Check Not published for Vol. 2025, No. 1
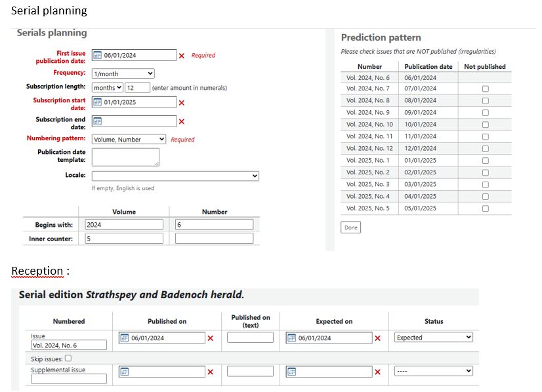Viewport: 542px width, 392px height. (485, 161)
